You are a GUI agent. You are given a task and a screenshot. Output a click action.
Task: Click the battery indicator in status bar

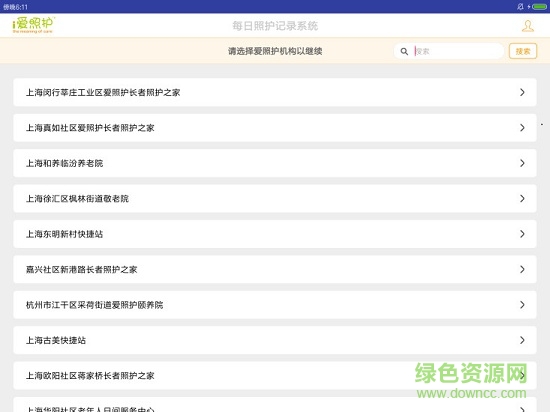point(539,7)
